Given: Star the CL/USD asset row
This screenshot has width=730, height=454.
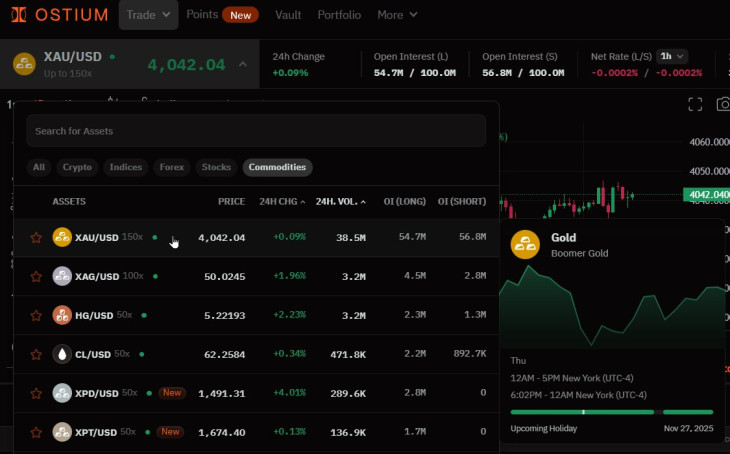Looking at the screenshot, I should tap(36, 355).
